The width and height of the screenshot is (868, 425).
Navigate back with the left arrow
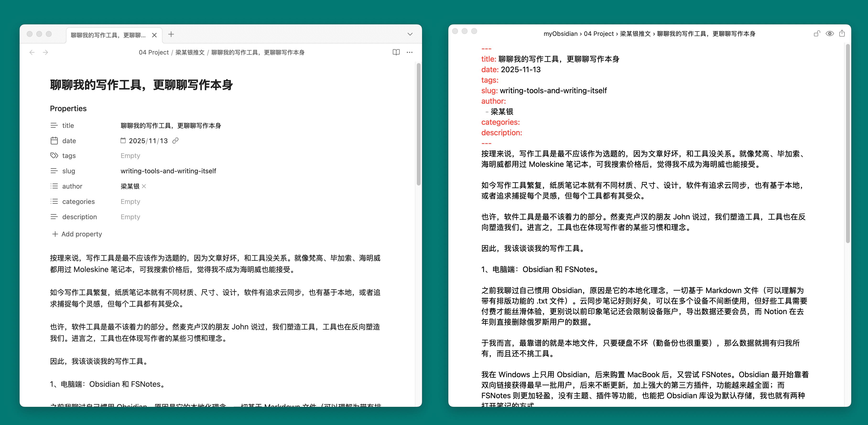tap(32, 52)
